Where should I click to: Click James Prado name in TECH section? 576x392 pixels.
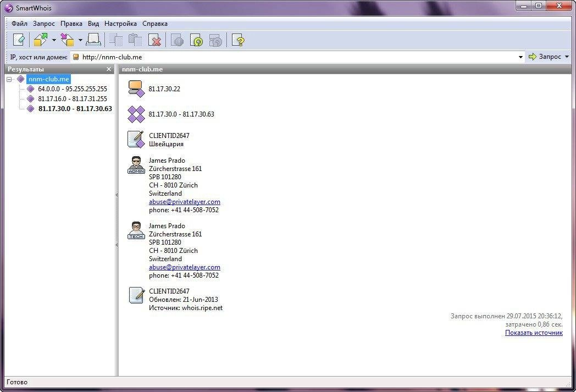coord(167,226)
